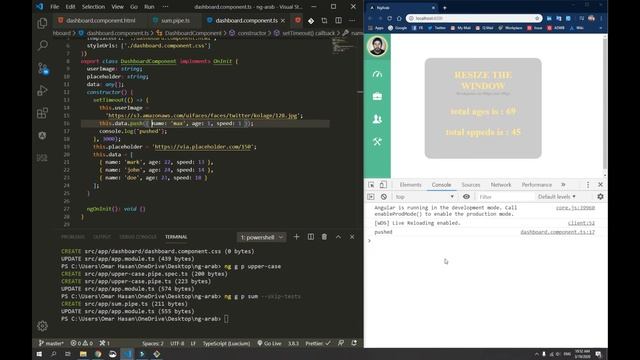The width and height of the screenshot is (640, 360).
Task: Close the dashboard.component.ts editor tab
Action: pyautogui.click(x=283, y=20)
